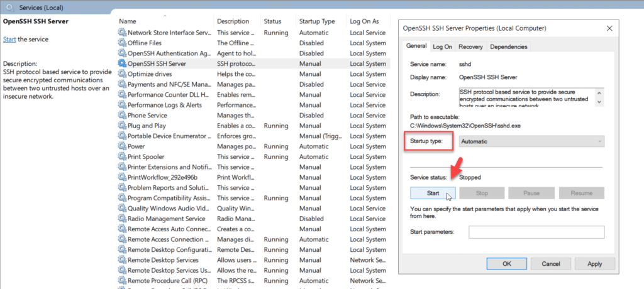Viewport: 644px width, 289px height.
Task: Click gear icon next to Optimize drives
Action: point(122,74)
